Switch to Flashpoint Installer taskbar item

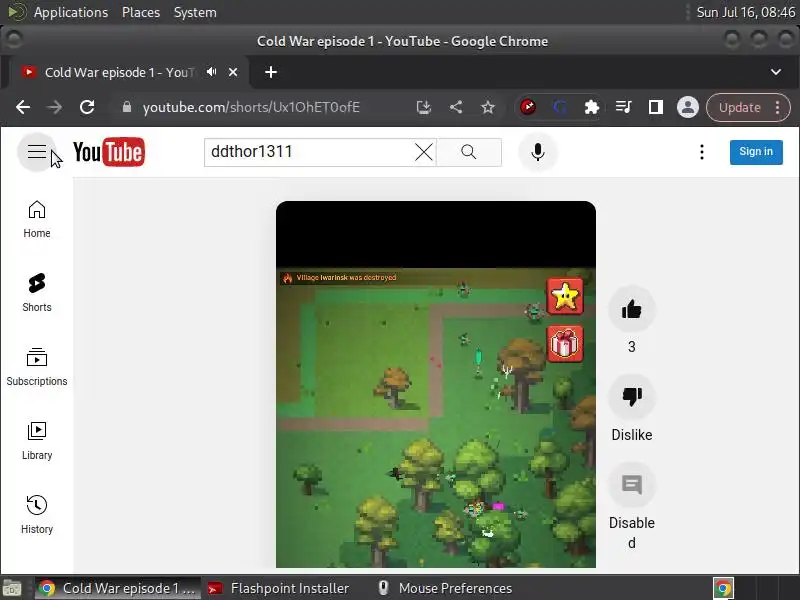[280, 588]
